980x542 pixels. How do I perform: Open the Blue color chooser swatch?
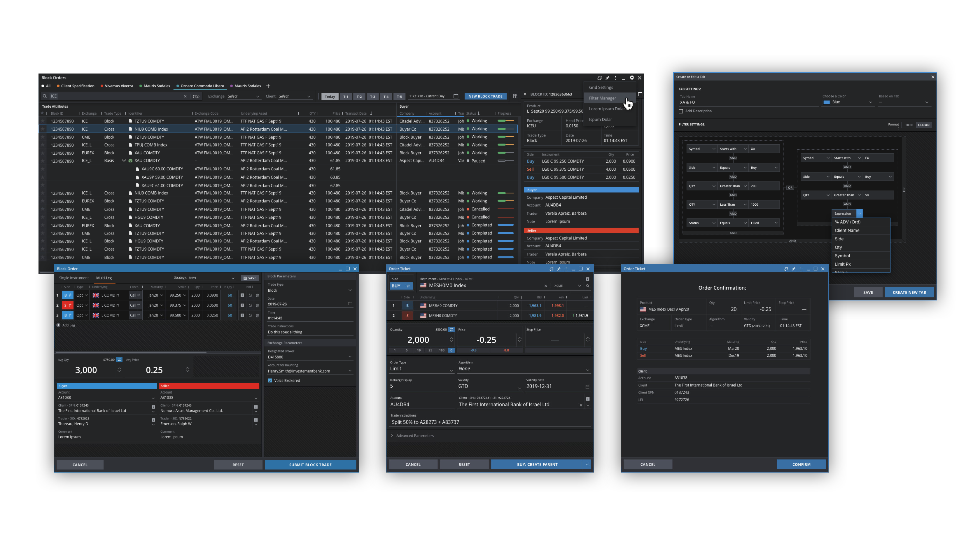[826, 102]
